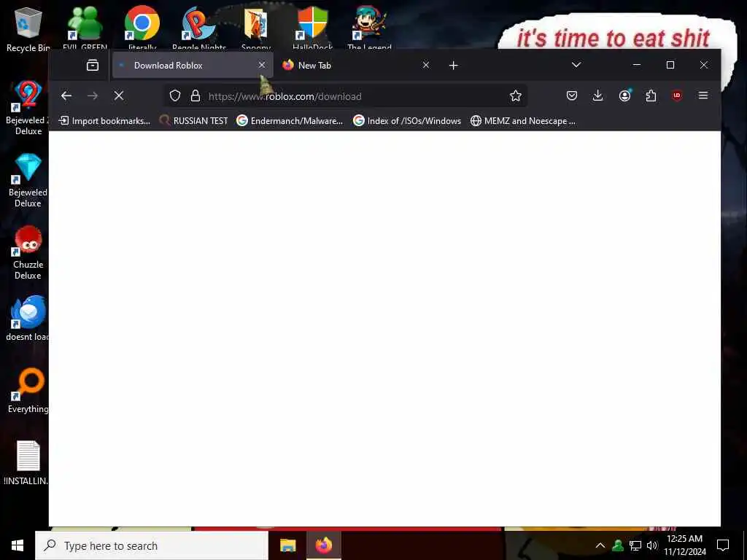Image resolution: width=747 pixels, height=560 pixels.
Task: Open the Endermanch/Malware bookmark
Action: coord(290,121)
